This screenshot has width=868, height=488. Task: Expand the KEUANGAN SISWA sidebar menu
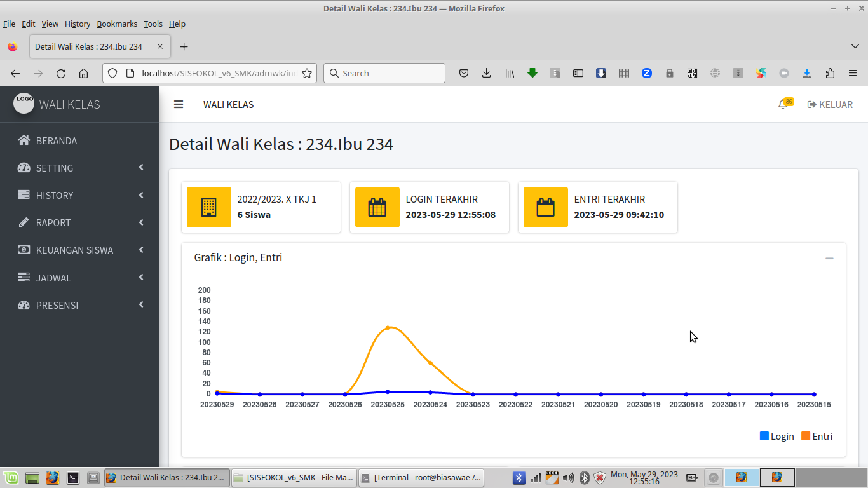(x=79, y=250)
